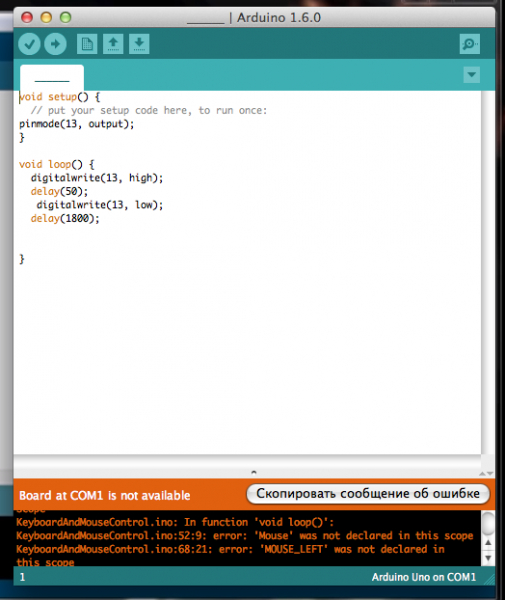The image size is (505, 600).
Task: Click the console scrollbar thumb
Action: click(x=488, y=524)
